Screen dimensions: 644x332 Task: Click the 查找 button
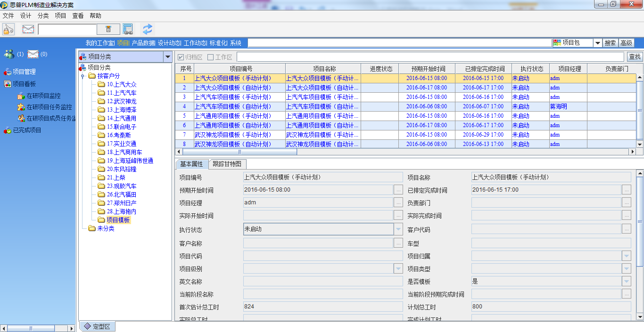(635, 57)
